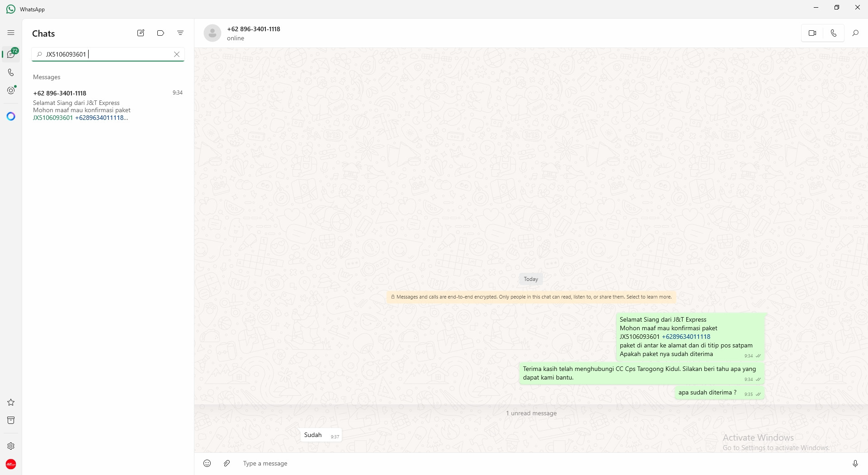The image size is (868, 475).
Task: Minimize the WhatsApp window
Action: 816,8
